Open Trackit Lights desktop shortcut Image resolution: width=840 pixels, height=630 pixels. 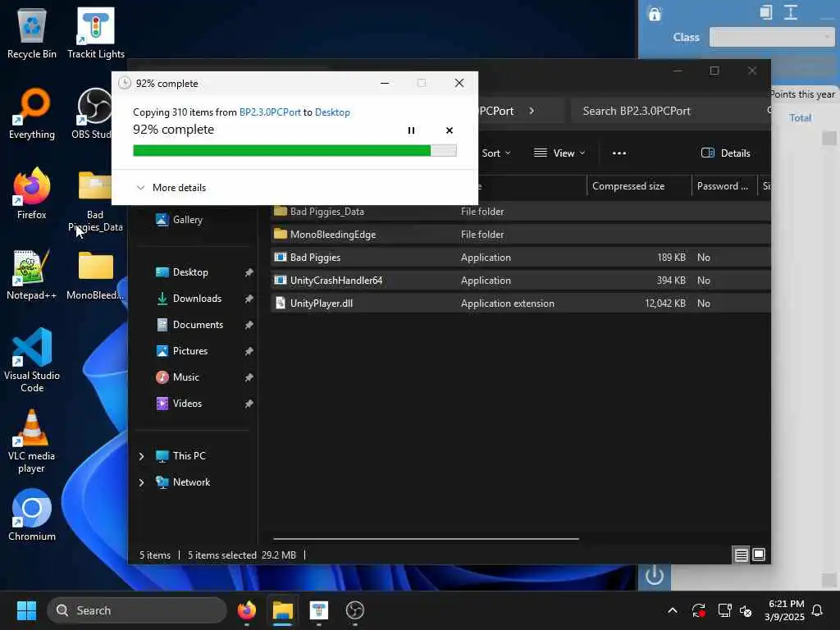[x=95, y=34]
